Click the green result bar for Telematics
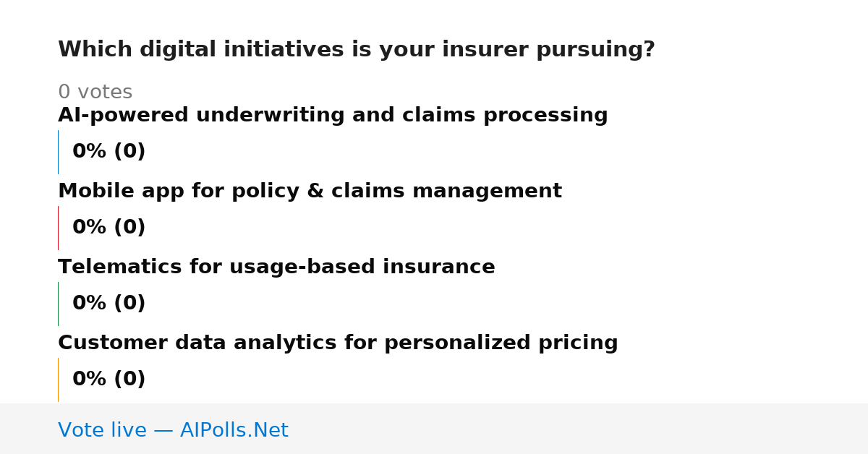 point(58,304)
